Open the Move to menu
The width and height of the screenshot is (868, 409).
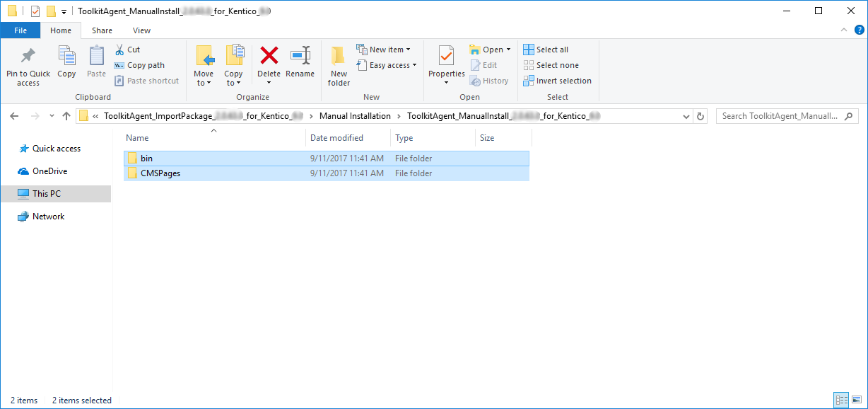click(204, 66)
